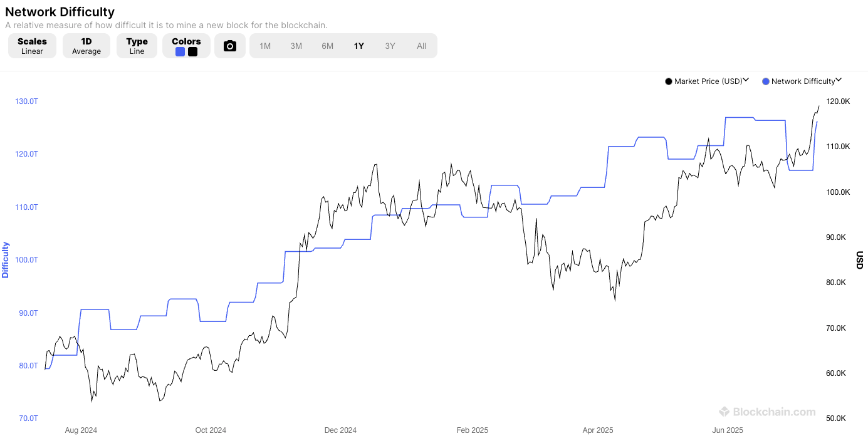Viewport: 868px width, 436px height.
Task: Expand the Network Difficulty dropdown
Action: [840, 81]
